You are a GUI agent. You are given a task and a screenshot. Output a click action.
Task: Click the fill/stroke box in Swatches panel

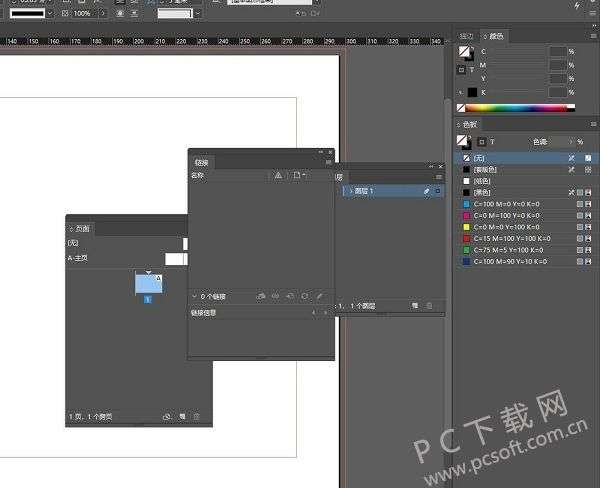point(464,141)
